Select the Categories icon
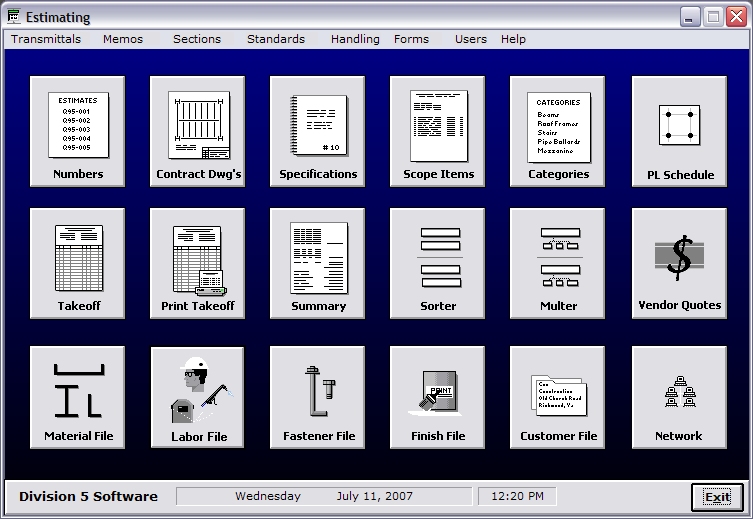Viewport: 753px width, 519px height. [558, 131]
